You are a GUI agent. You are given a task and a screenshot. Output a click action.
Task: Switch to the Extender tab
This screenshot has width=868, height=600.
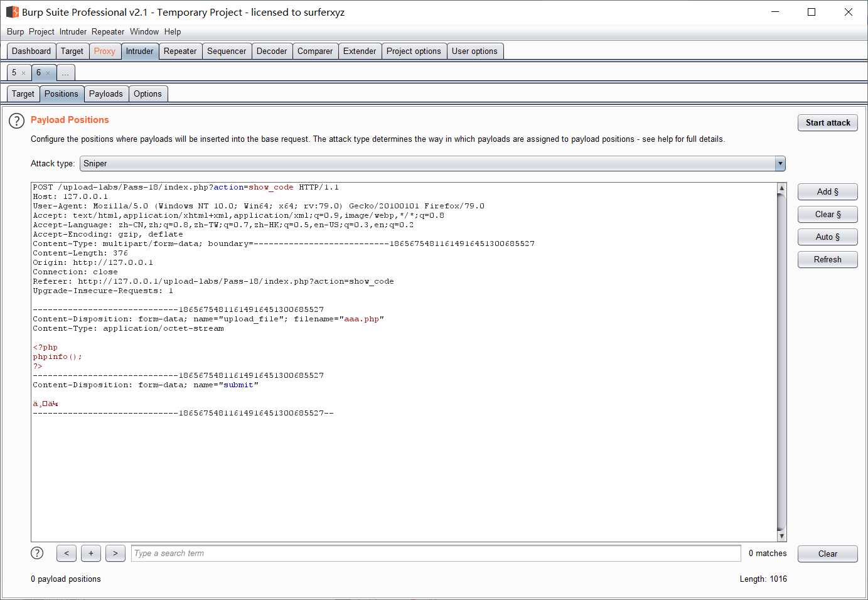(360, 51)
